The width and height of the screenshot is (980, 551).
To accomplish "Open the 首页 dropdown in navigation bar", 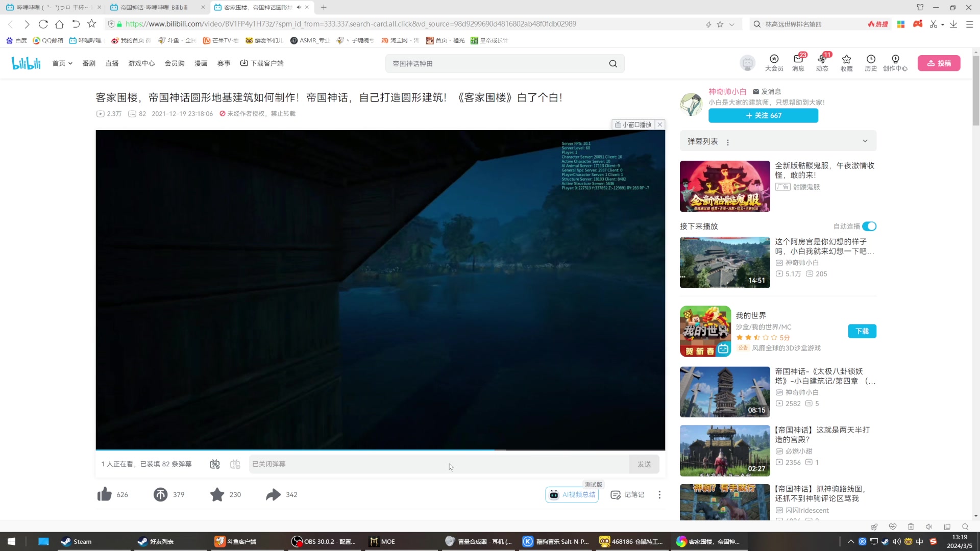I will click(x=61, y=63).
